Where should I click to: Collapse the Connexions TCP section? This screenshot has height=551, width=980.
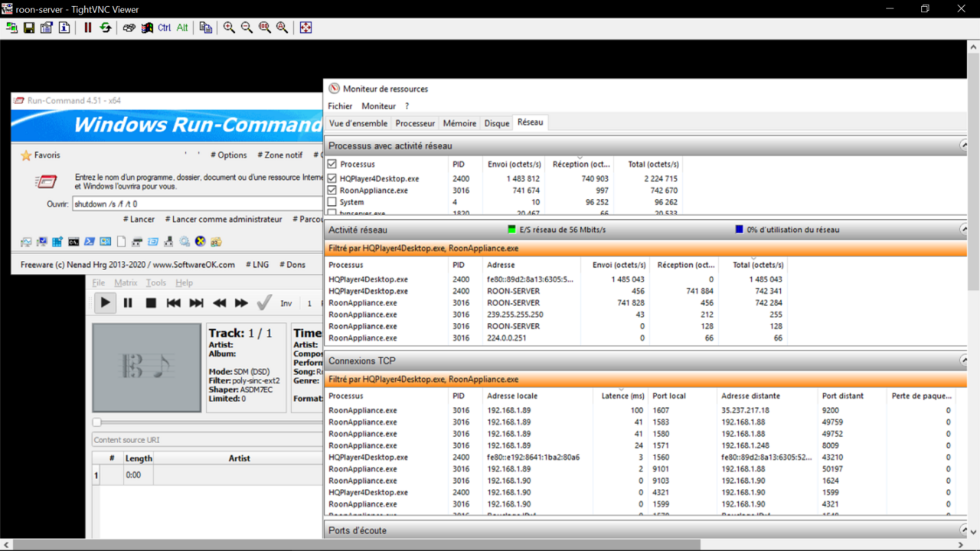964,360
